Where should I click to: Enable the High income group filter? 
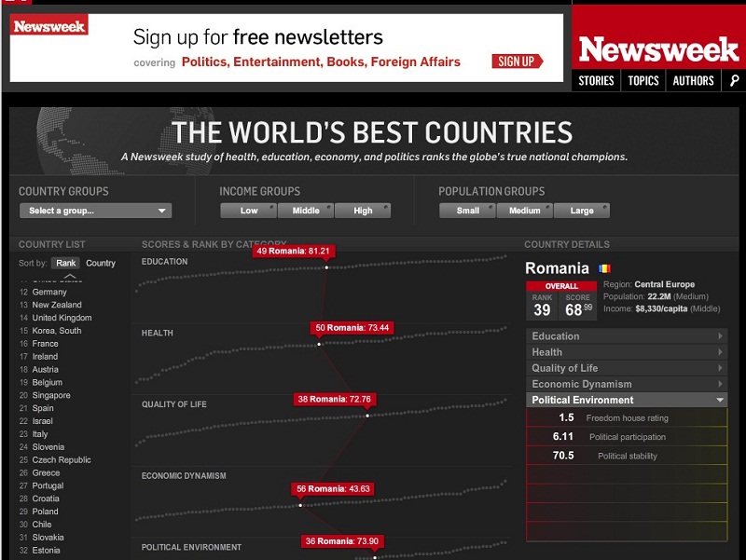[363, 211]
